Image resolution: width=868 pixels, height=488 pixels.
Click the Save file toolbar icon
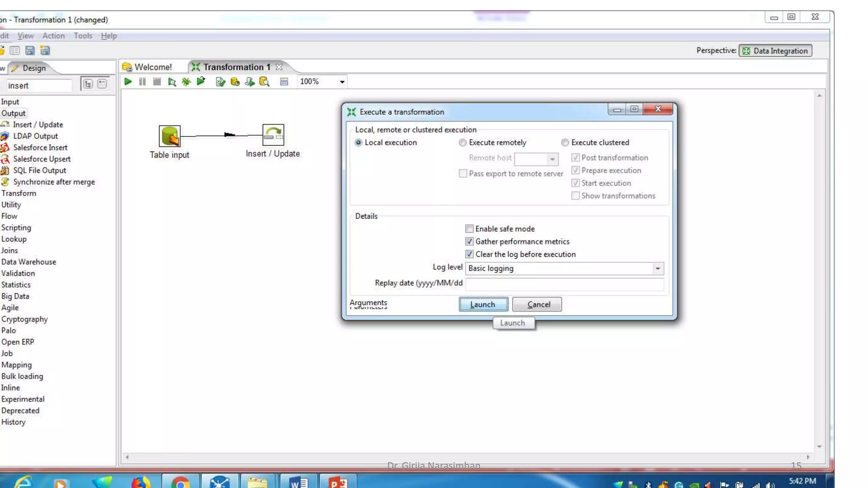coord(30,51)
